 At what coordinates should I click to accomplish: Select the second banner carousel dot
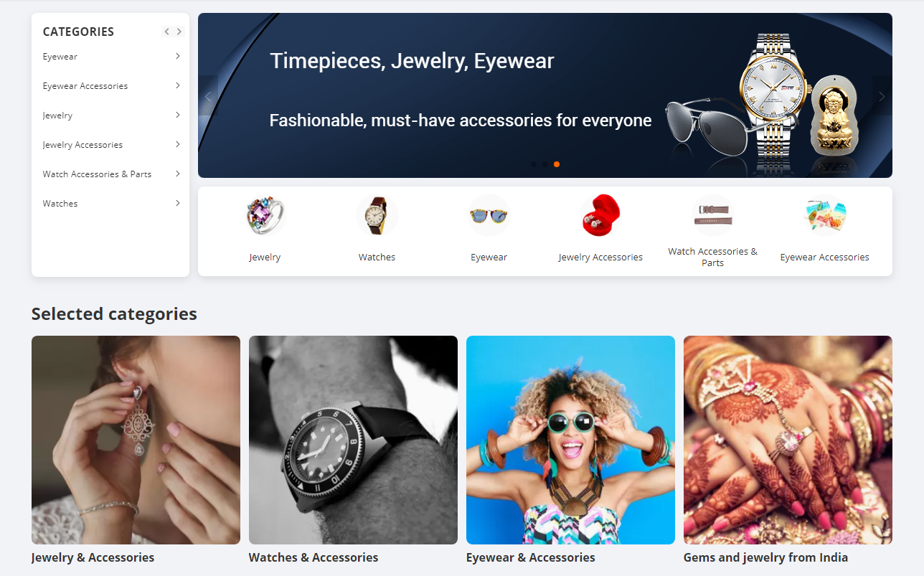pos(545,164)
